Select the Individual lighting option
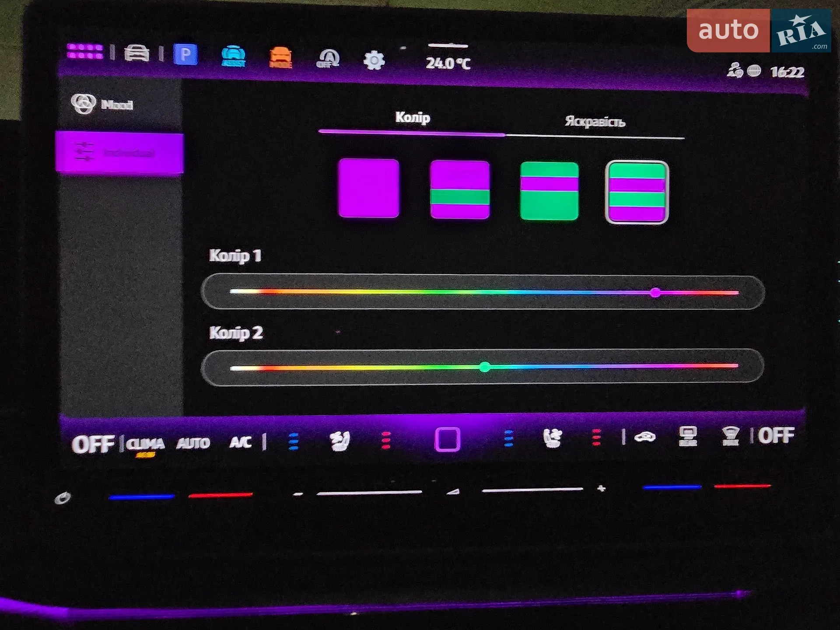 point(119,153)
